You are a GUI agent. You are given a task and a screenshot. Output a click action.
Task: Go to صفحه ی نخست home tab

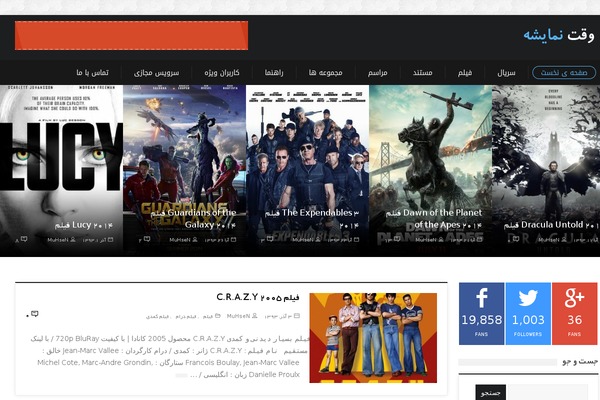pos(564,72)
